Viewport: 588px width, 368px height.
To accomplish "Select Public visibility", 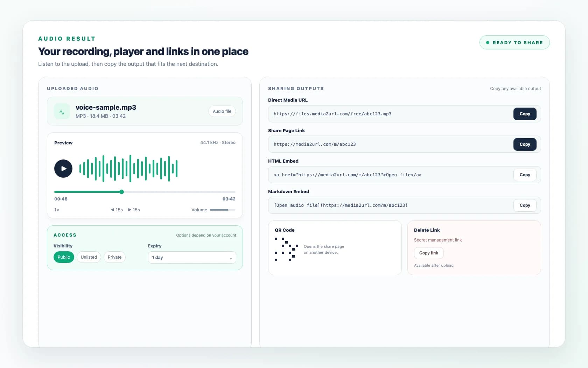I will click(x=64, y=257).
